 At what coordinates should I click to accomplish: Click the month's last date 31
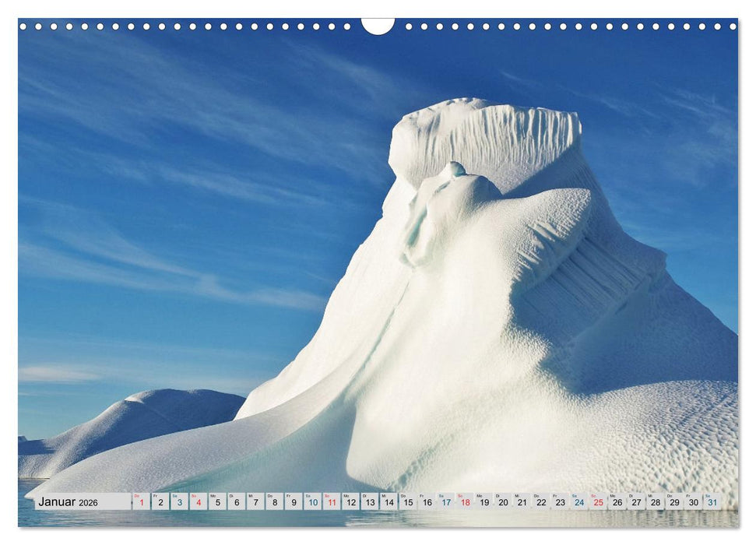[x=712, y=503]
